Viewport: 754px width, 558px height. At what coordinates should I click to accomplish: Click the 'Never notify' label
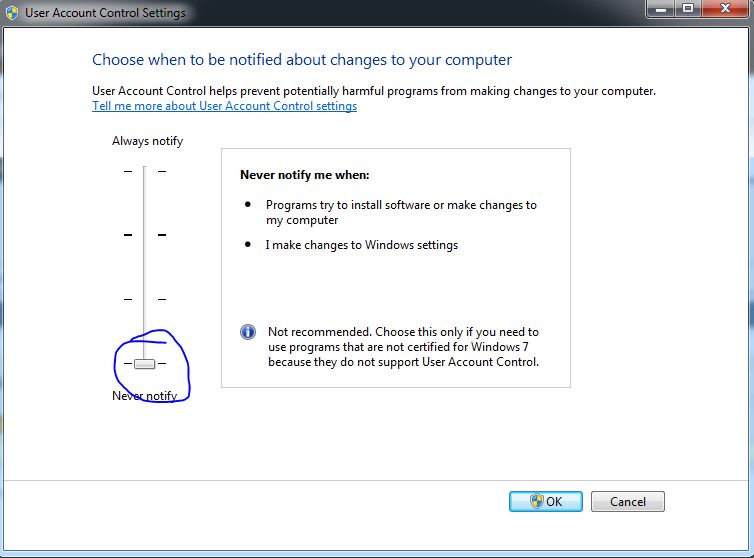145,395
